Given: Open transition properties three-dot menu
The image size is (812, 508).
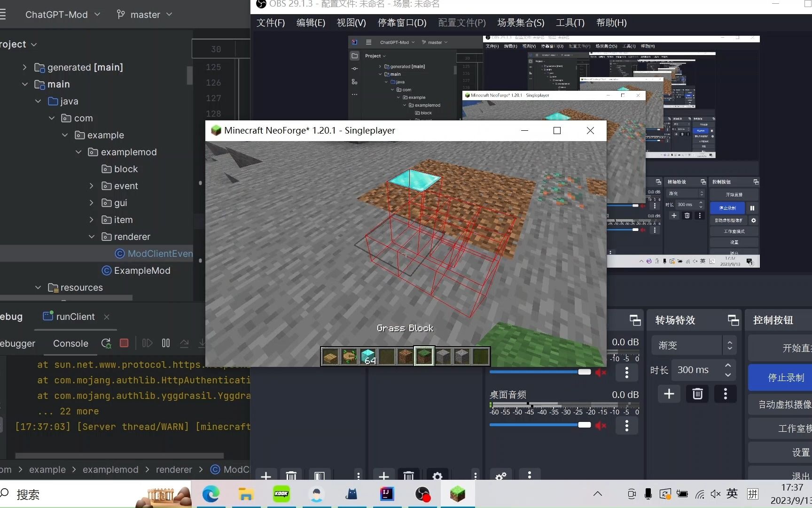Looking at the screenshot, I should (725, 394).
